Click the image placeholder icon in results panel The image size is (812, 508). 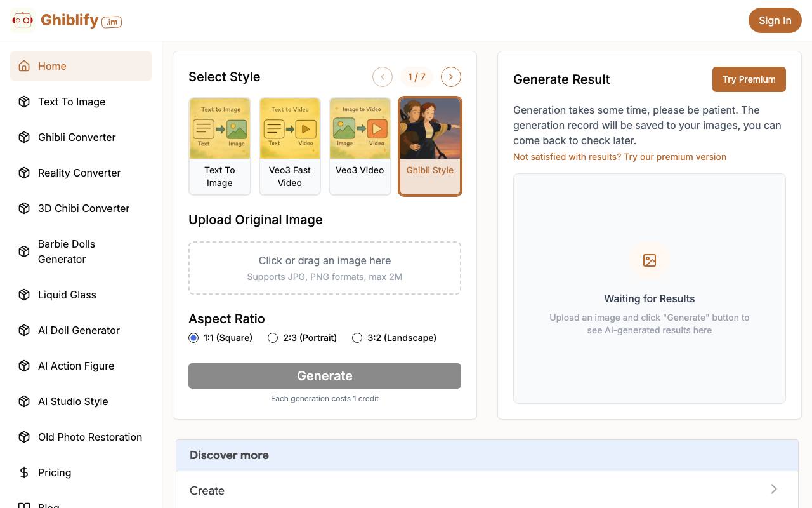coord(650,260)
